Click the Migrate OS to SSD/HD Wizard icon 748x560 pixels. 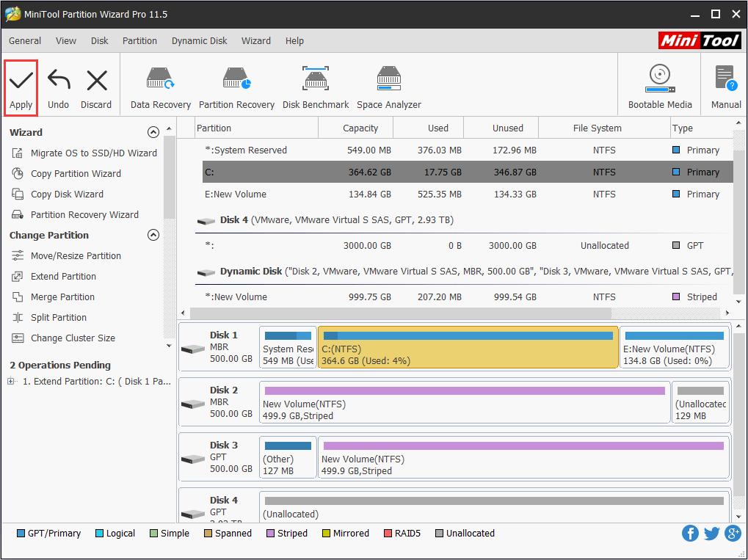18,153
